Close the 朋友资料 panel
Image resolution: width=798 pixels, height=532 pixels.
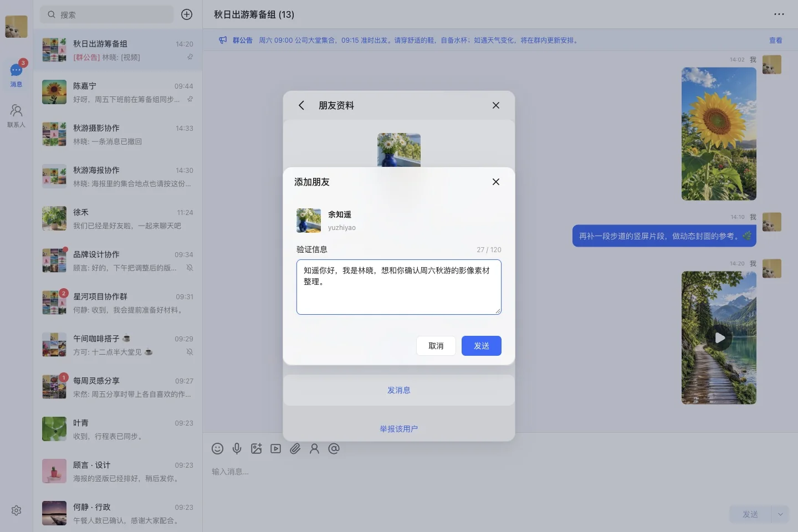click(496, 105)
